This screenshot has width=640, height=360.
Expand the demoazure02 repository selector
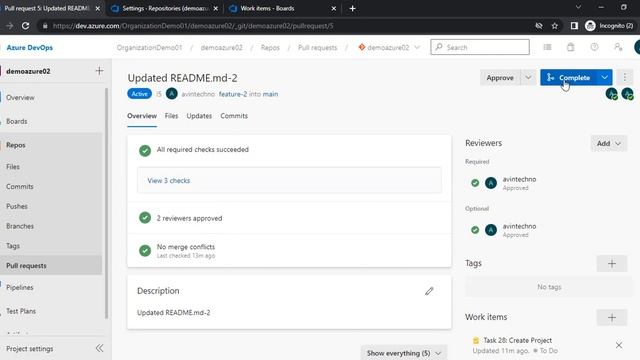pos(389,47)
